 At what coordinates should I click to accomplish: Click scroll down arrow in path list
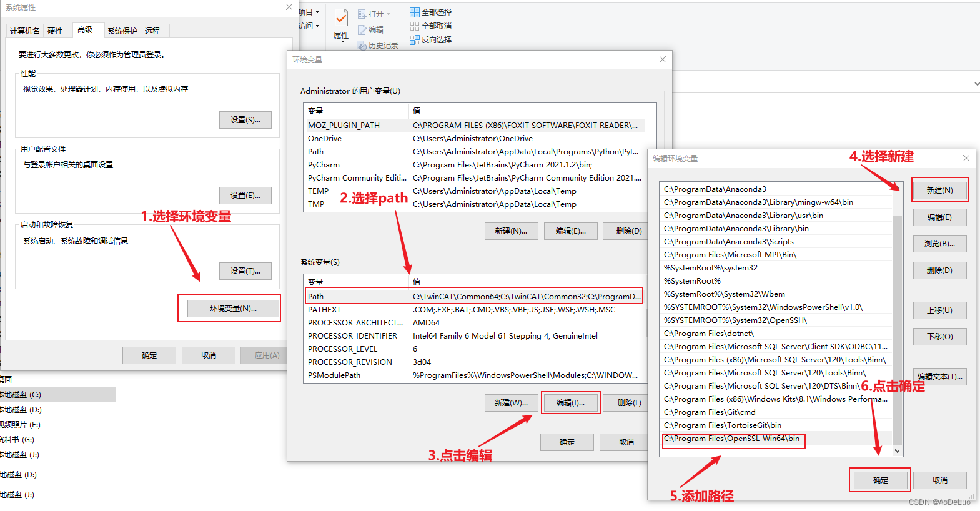(x=898, y=451)
